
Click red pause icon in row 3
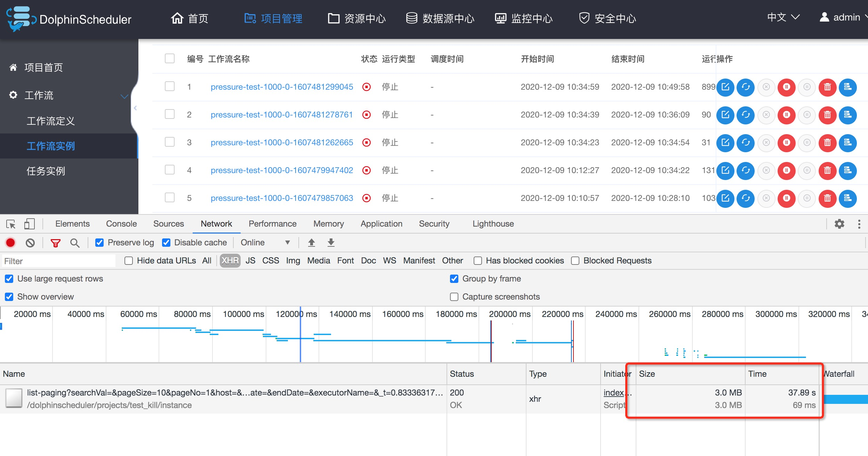tap(787, 142)
